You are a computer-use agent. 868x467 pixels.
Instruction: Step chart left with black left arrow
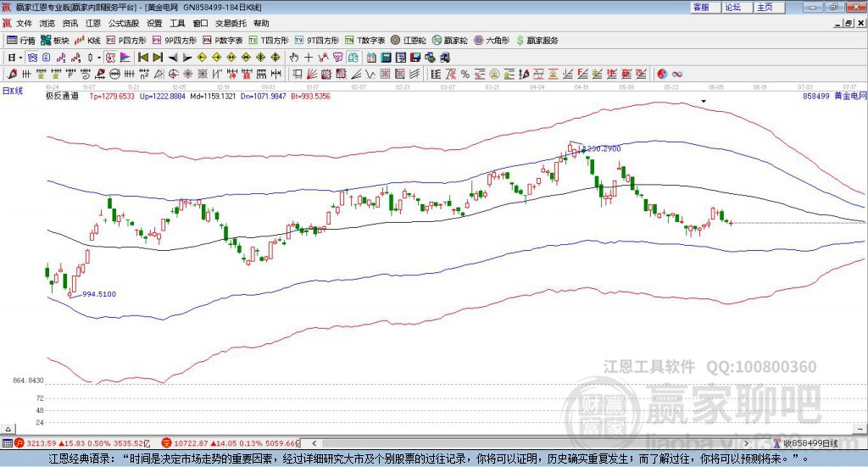[x=173, y=58]
